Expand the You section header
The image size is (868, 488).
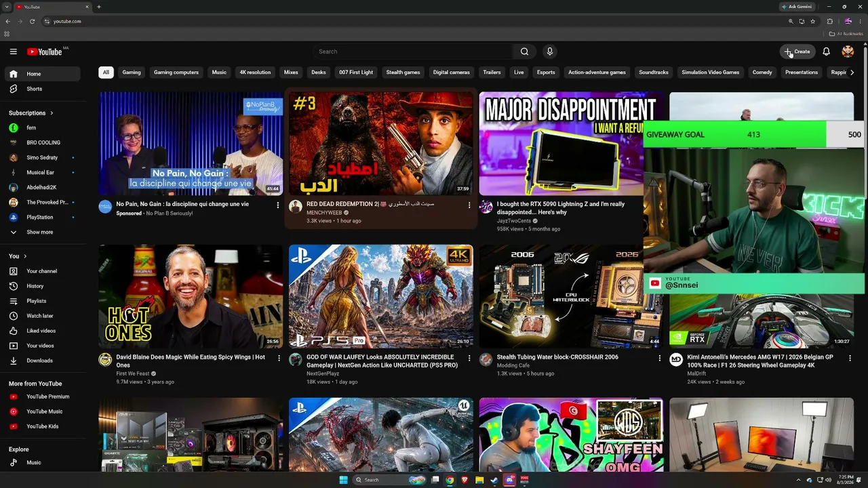pyautogui.click(x=18, y=256)
